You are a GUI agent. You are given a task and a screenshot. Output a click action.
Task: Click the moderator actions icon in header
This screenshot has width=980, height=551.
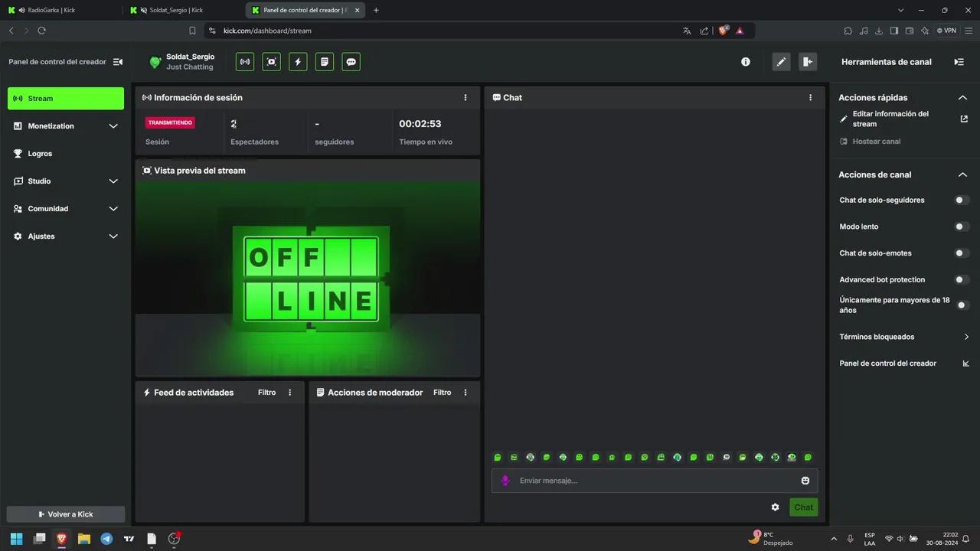325,62
